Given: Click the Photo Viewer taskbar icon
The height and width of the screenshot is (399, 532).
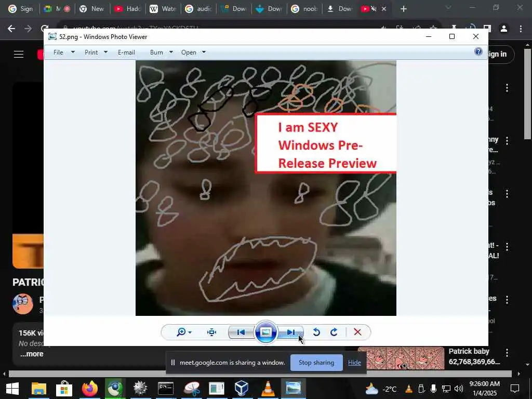Looking at the screenshot, I should tap(294, 389).
